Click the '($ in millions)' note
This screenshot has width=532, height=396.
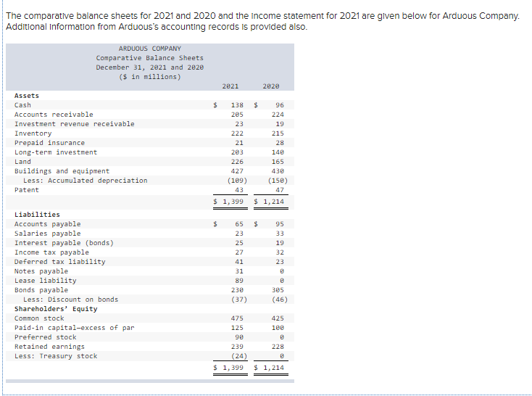(x=149, y=77)
